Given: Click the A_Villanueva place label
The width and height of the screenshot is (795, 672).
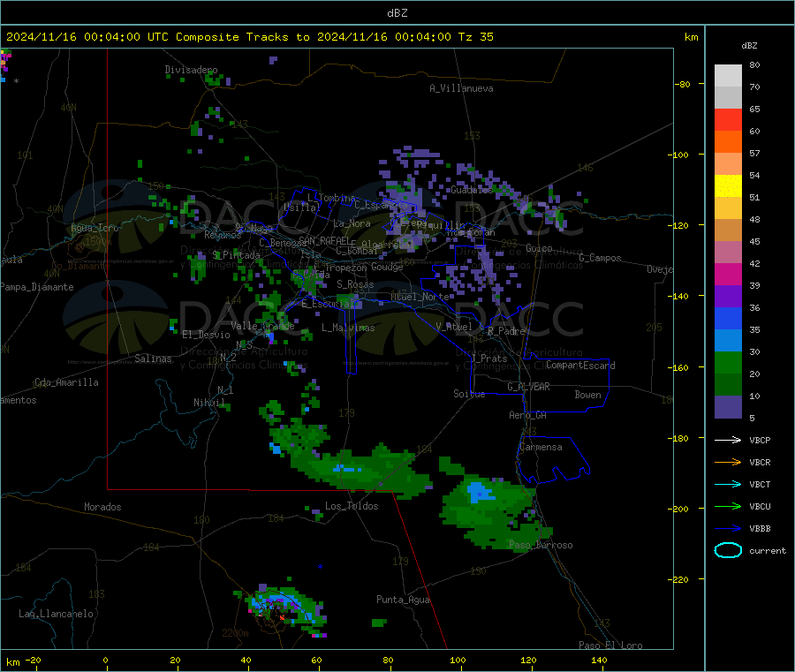Looking at the screenshot, I should [x=461, y=88].
